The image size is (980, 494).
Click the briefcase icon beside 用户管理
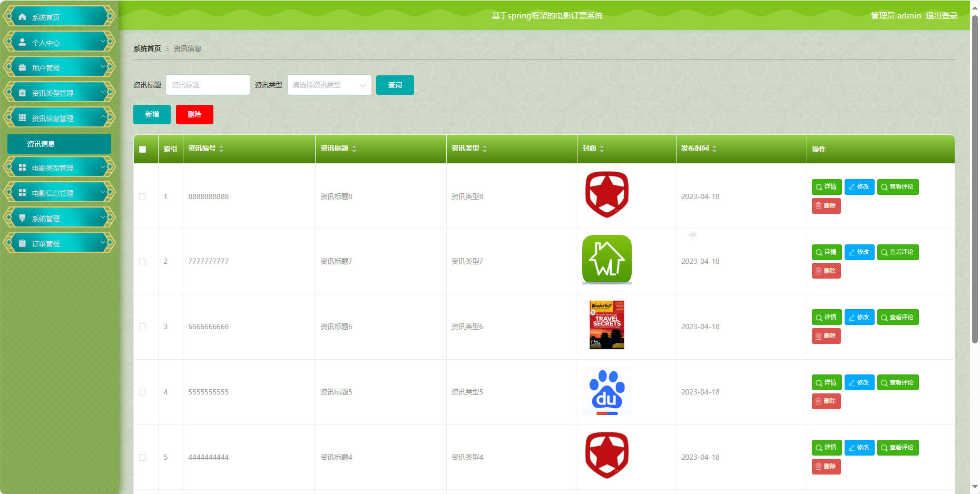pyautogui.click(x=22, y=67)
